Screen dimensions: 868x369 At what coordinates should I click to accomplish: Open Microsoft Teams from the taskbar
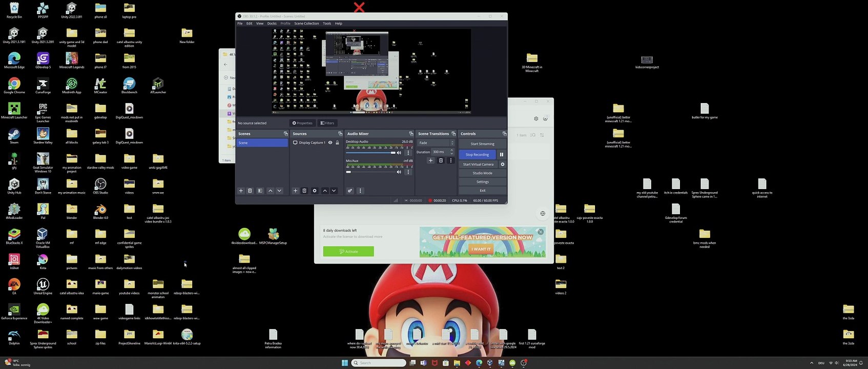[x=423, y=363]
